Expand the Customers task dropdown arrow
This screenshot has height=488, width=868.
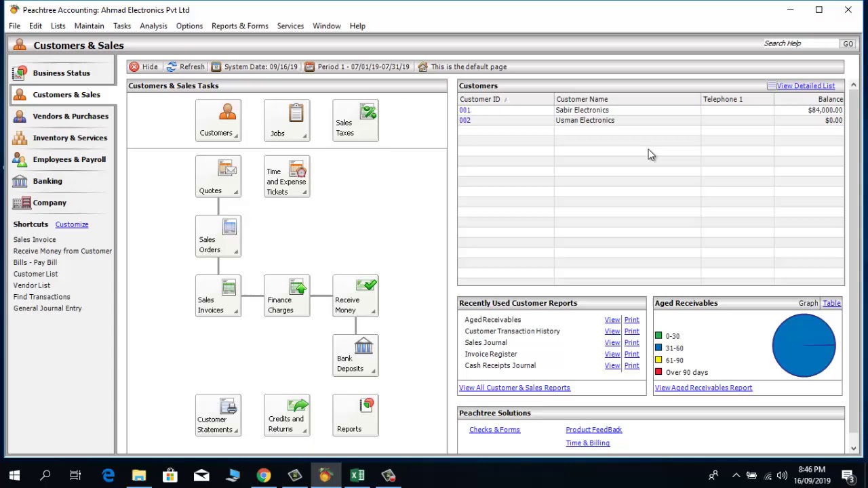tap(236, 136)
